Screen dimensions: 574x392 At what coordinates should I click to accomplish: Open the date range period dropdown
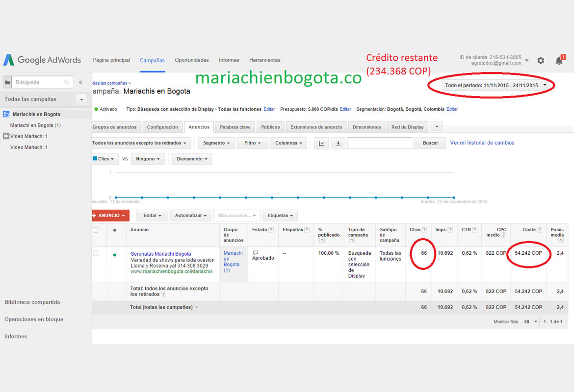coord(496,85)
